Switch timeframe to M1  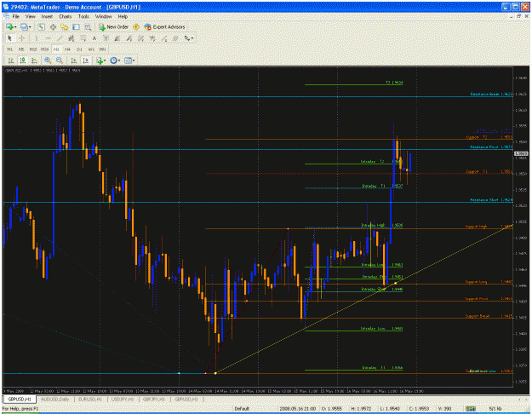10,49
